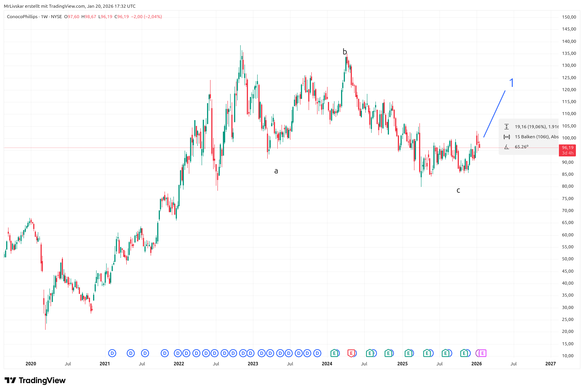Select the red earnings marker in 2024
Image resolution: width=584 pixels, height=392 pixels.
point(351,353)
